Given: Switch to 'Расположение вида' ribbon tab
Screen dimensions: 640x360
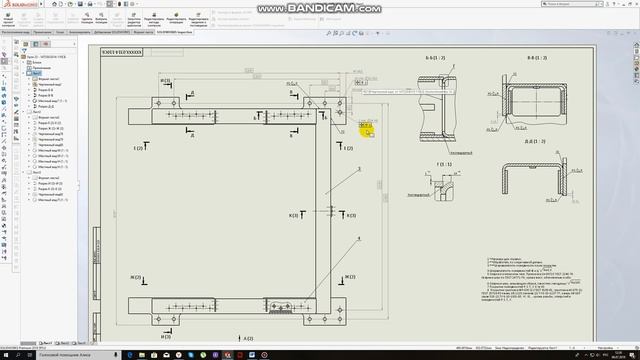Looking at the screenshot, I should click(x=16, y=32).
